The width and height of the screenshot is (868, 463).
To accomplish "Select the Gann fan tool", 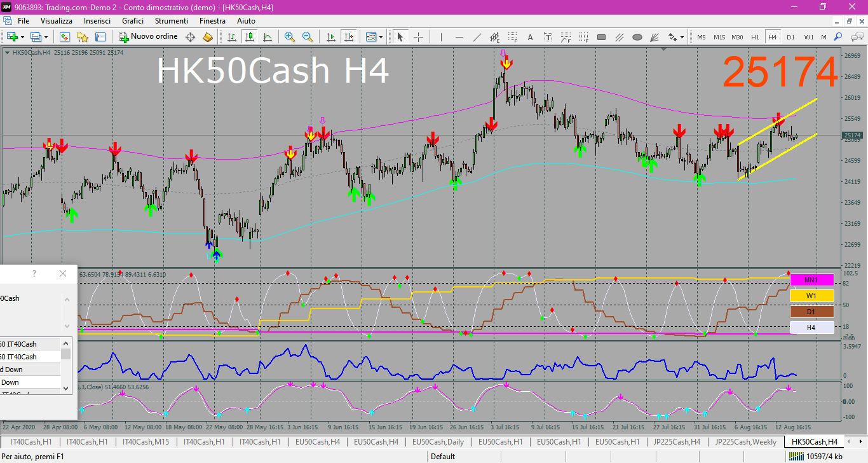I will coord(655,37).
